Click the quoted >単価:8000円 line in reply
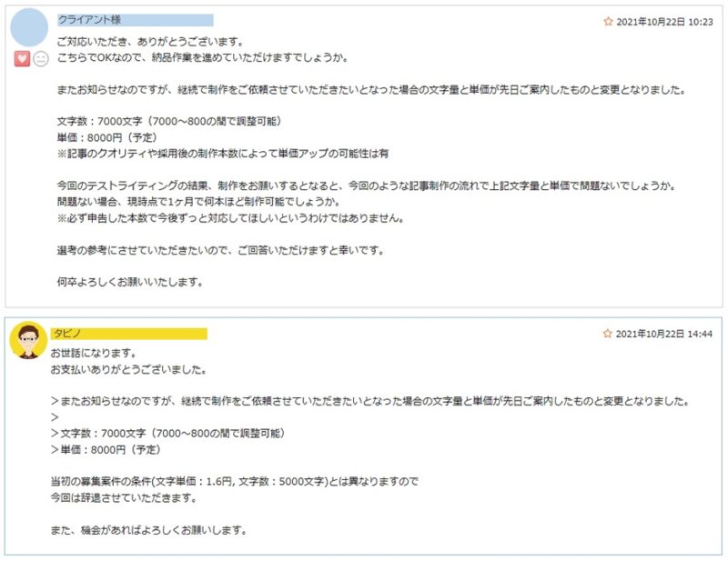 (x=106, y=449)
